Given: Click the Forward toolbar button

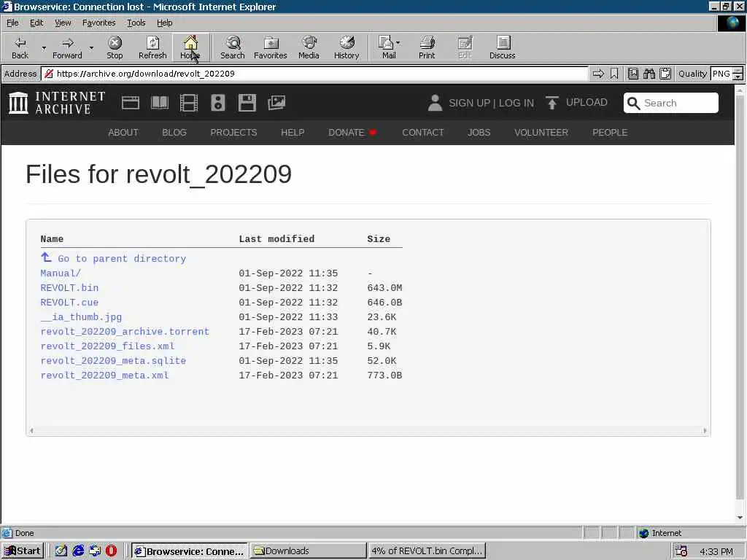Looking at the screenshot, I should coord(67,47).
